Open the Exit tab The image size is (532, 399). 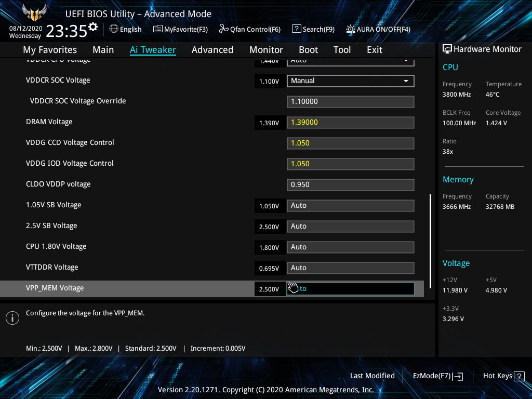coord(375,50)
